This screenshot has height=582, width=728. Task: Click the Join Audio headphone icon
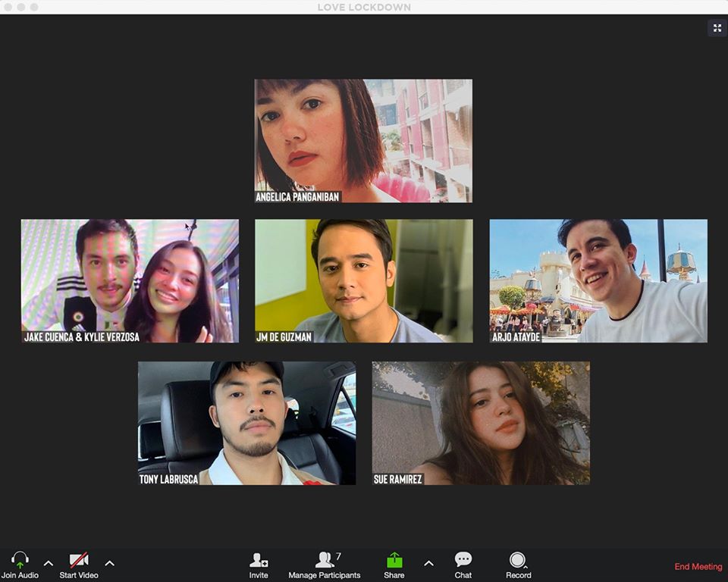click(x=20, y=560)
